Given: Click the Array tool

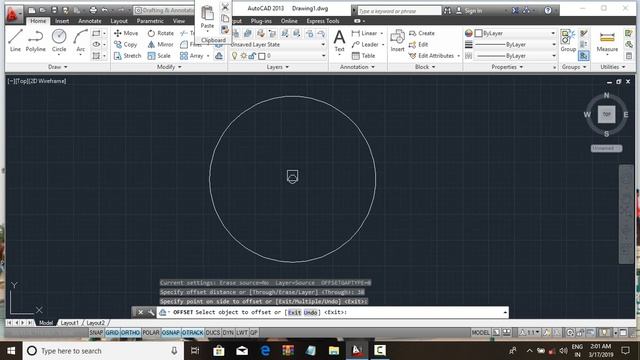Looking at the screenshot, I should pyautogui.click(x=192, y=56).
